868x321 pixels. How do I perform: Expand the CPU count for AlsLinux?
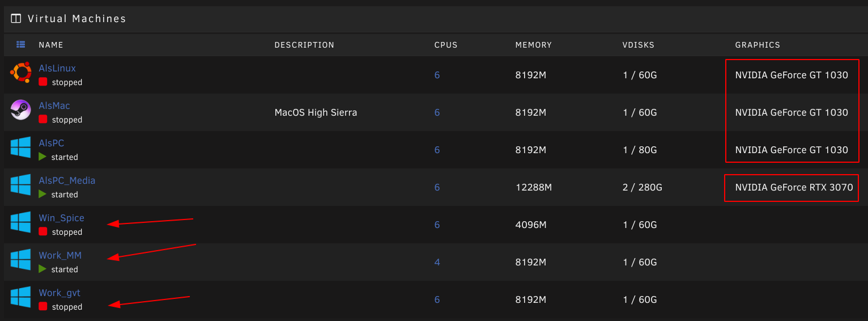point(437,75)
